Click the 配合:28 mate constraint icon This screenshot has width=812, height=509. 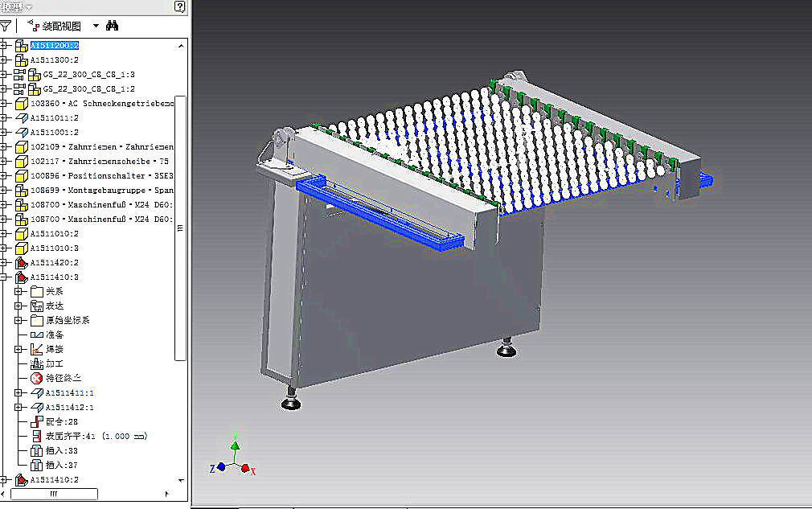tap(36, 421)
